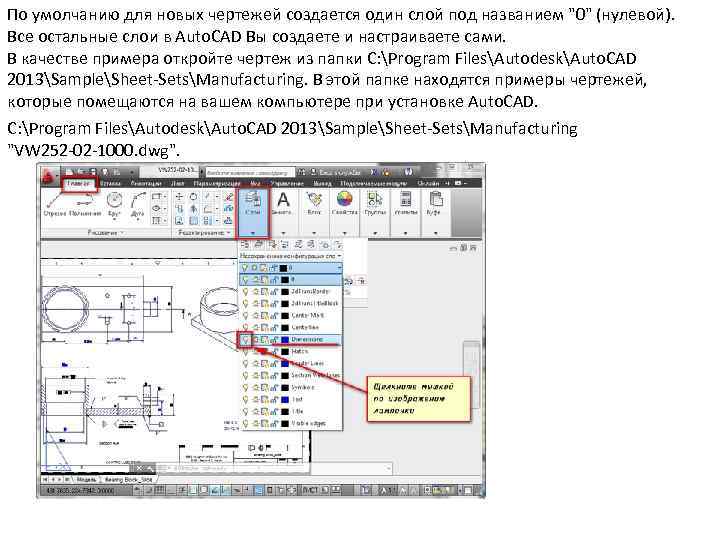Switch to the Подключаемые модули ribbon tab
The height and width of the screenshot is (540, 720).
[x=373, y=184]
